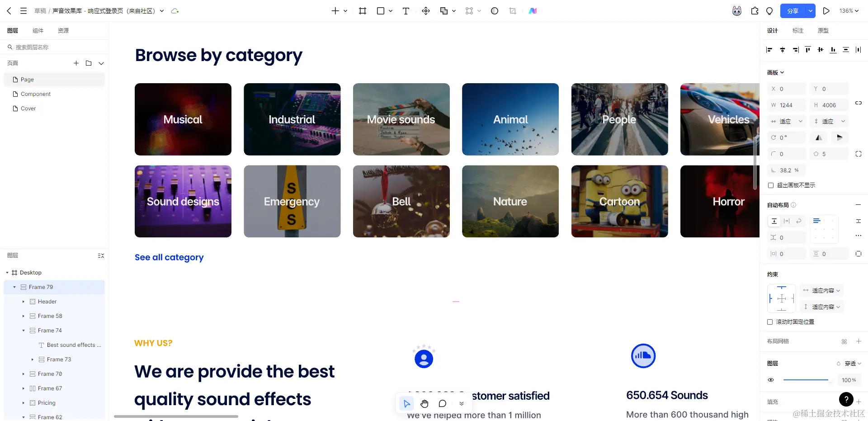
Task: Add a new page with plus icon
Action: tap(76, 63)
